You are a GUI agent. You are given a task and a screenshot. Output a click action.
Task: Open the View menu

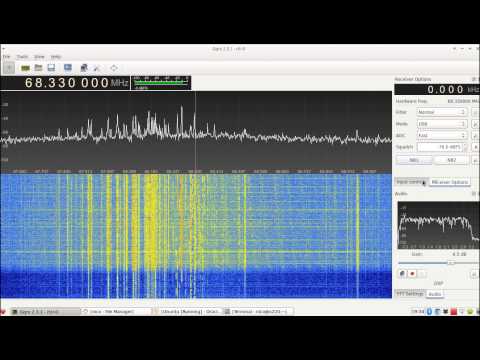pos(39,57)
